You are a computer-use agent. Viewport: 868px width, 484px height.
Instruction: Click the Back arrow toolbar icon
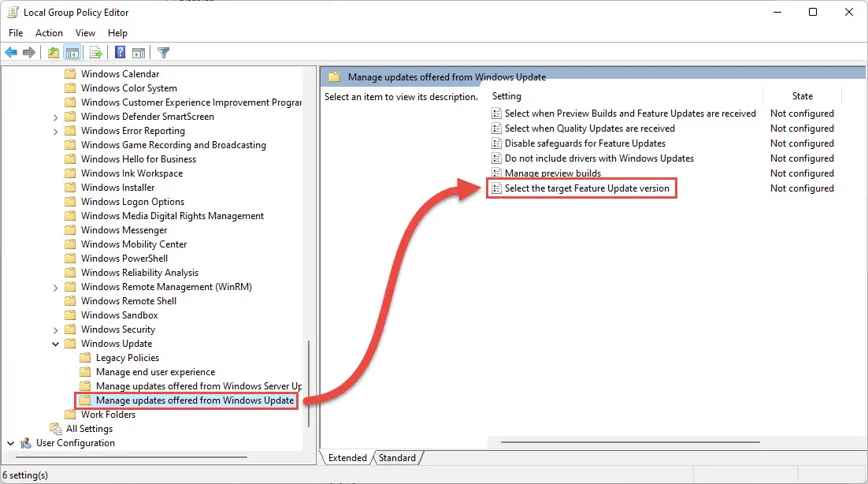pos(11,53)
